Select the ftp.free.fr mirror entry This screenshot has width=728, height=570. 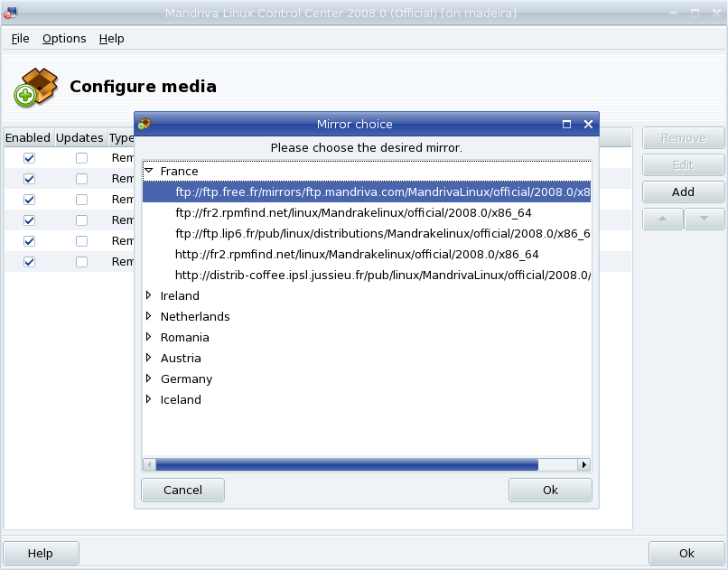click(x=367, y=192)
